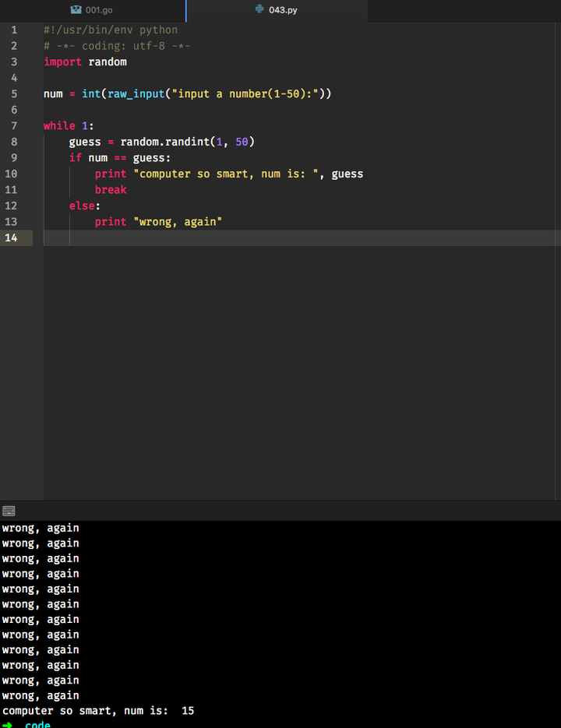Click terminal line 'computer so smart, num is: 15'

(x=98, y=711)
